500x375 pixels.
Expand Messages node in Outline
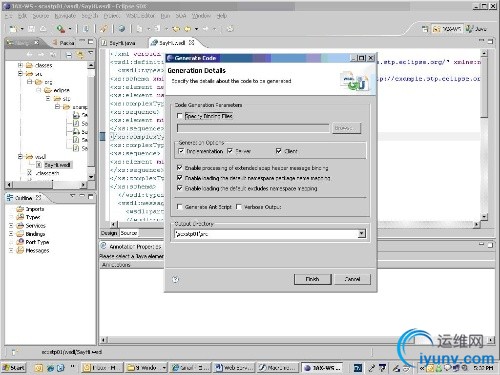[x=11, y=250]
